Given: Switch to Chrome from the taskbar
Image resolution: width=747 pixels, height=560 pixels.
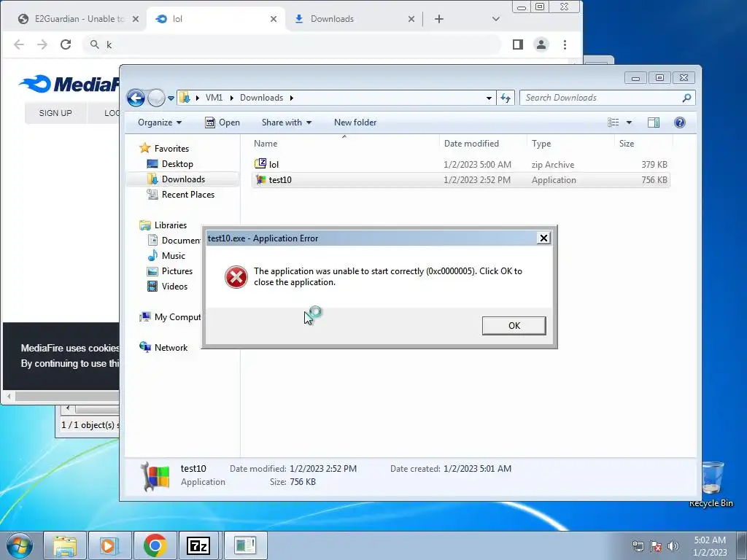Looking at the screenshot, I should [155, 545].
